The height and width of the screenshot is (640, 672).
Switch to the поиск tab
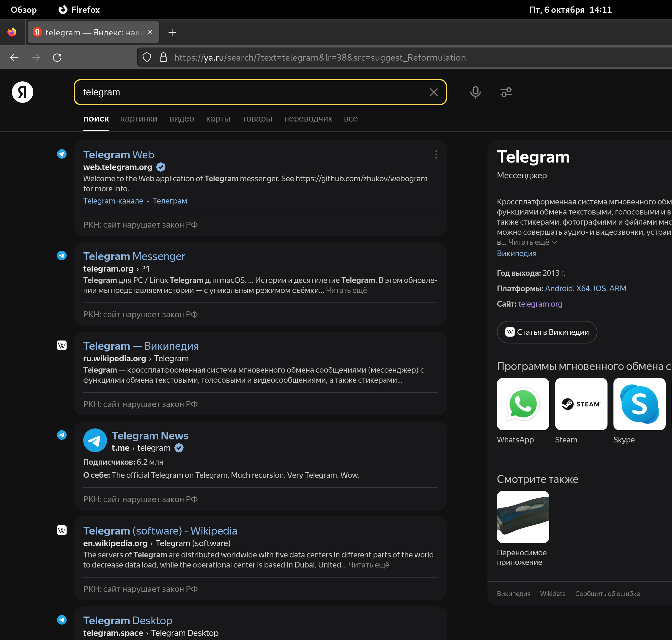tap(96, 119)
